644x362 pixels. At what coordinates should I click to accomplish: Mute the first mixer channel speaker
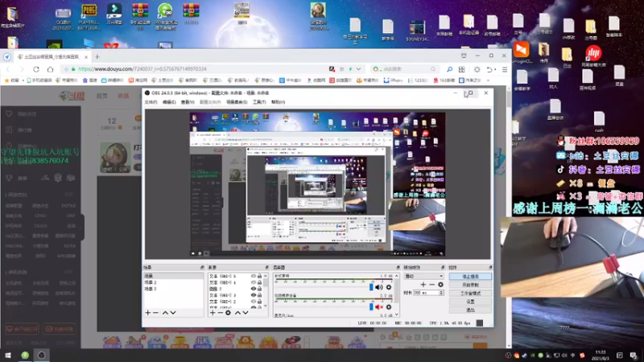378,287
